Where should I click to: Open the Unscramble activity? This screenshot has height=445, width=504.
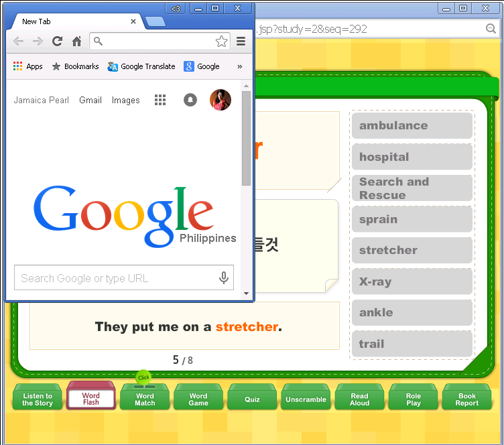click(x=306, y=397)
